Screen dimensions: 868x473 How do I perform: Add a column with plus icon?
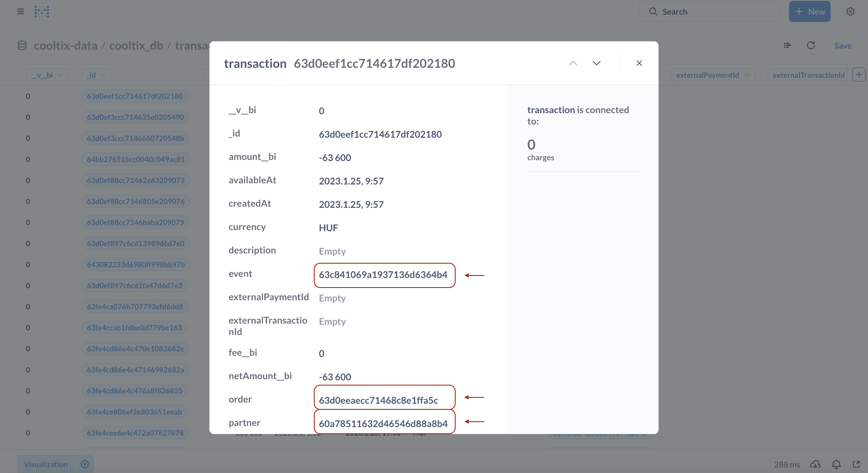(859, 75)
